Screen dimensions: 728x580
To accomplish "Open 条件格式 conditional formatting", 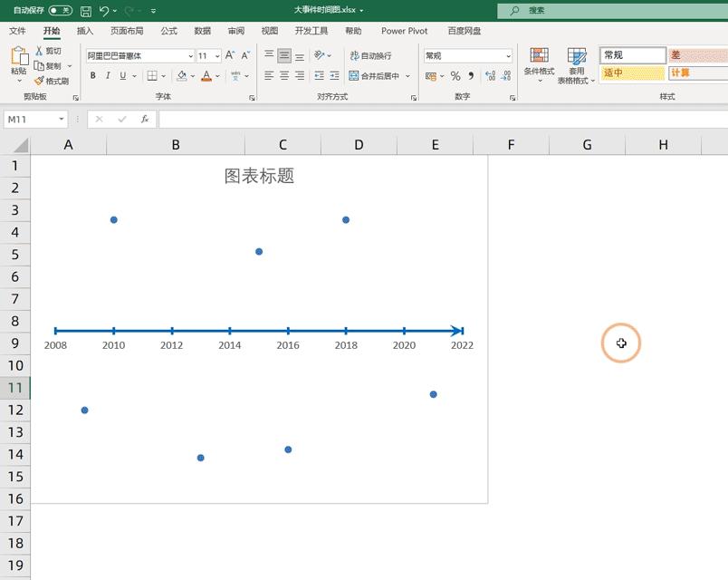I will 538,63.
